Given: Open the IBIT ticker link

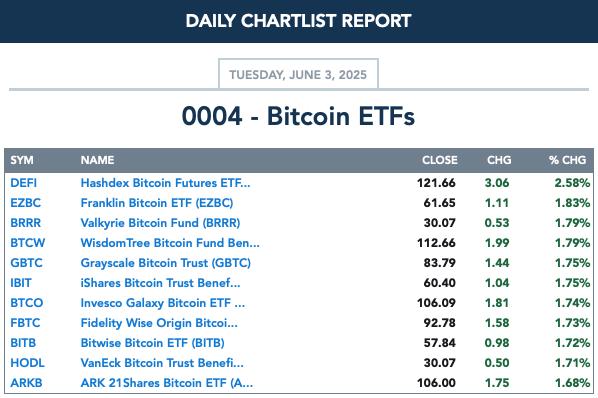Looking at the screenshot, I should [21, 283].
